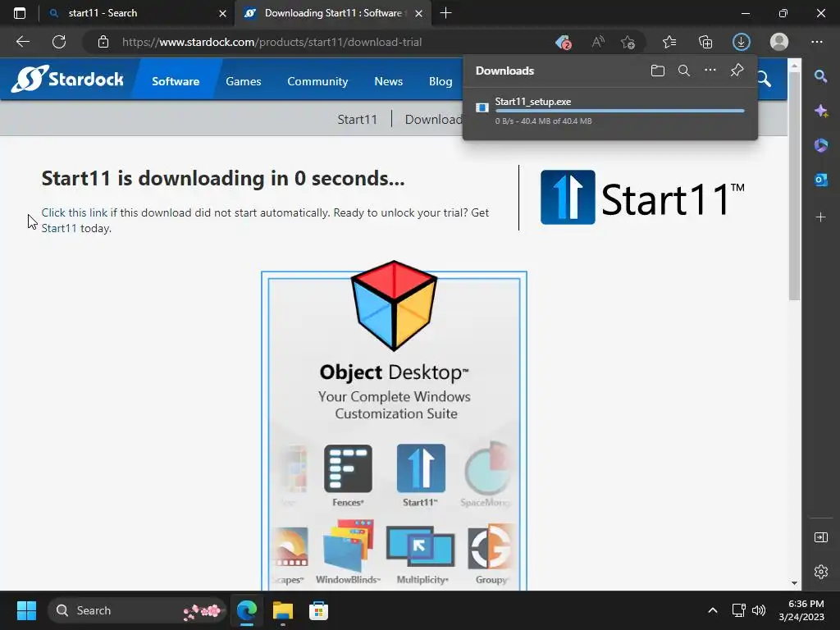Open the Start11_setup.exe download entry

click(x=609, y=111)
